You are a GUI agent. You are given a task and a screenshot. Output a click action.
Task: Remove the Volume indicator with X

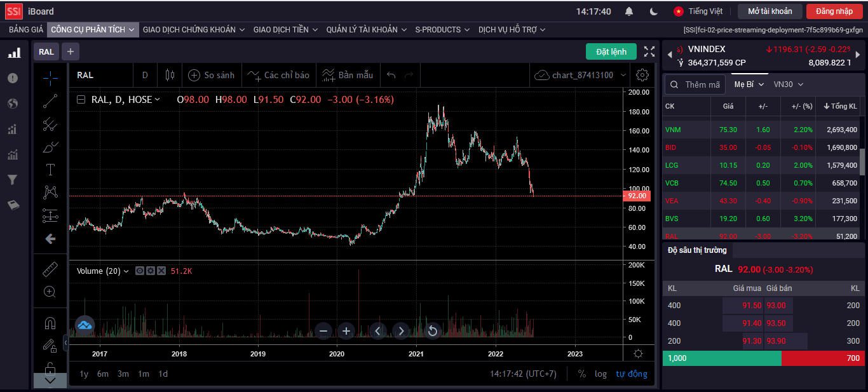coord(161,271)
